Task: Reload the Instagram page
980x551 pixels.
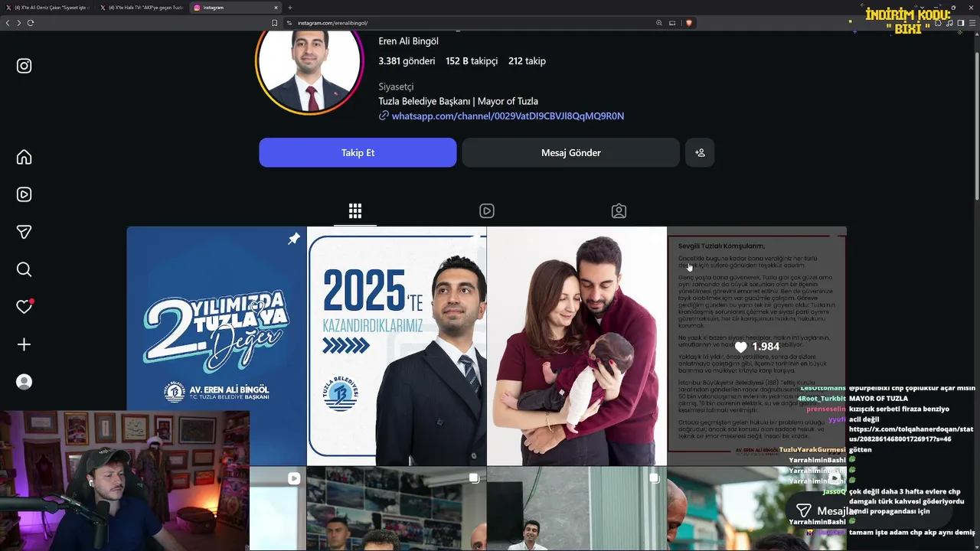Action: point(31,23)
